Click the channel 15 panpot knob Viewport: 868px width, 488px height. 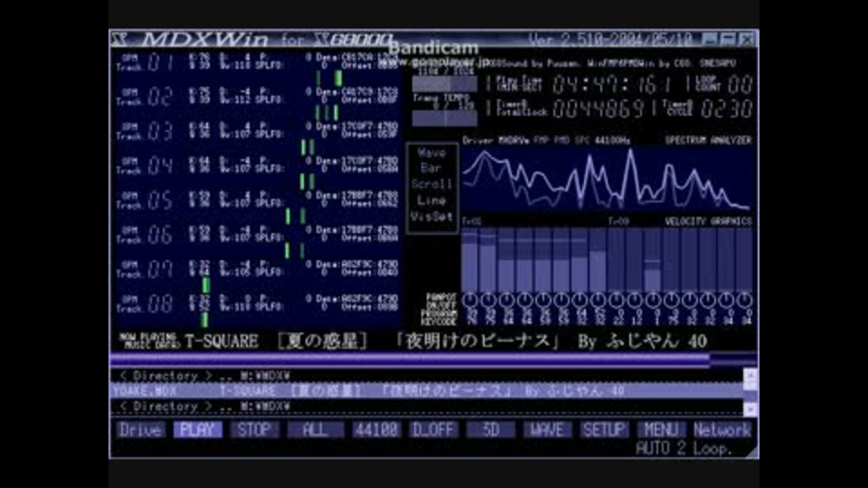click(x=726, y=300)
